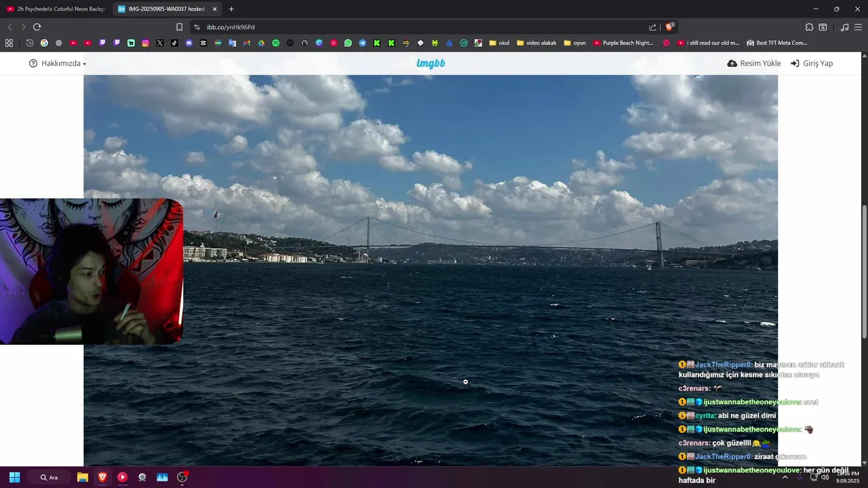Click the Bosphorus bridge hosted image
The height and width of the screenshot is (488, 868).
(x=431, y=270)
